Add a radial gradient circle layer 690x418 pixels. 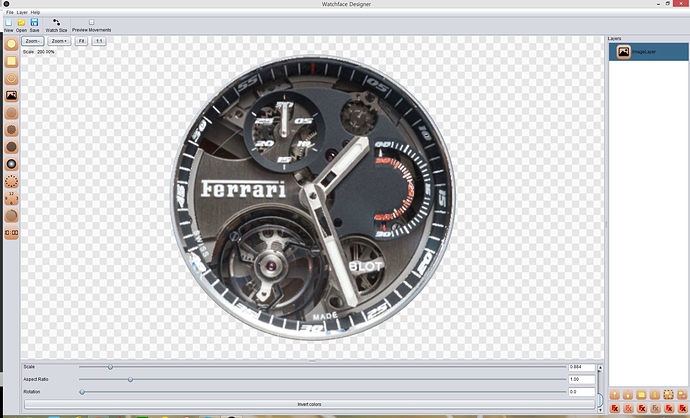pyautogui.click(x=11, y=164)
